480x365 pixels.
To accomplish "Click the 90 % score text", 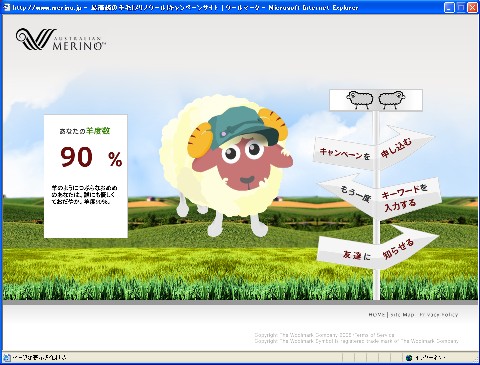I will (91, 157).
